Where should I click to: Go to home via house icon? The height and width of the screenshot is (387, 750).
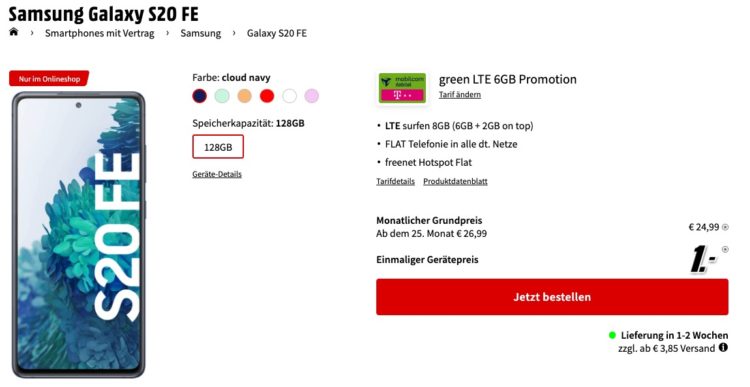point(13,32)
